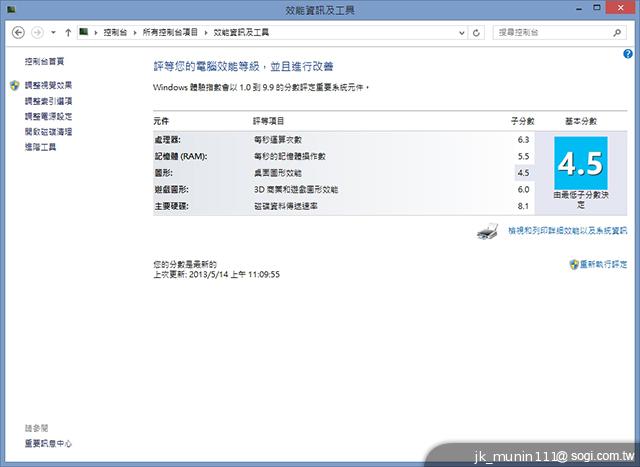Click the 5.5 memory subscore

[523, 156]
